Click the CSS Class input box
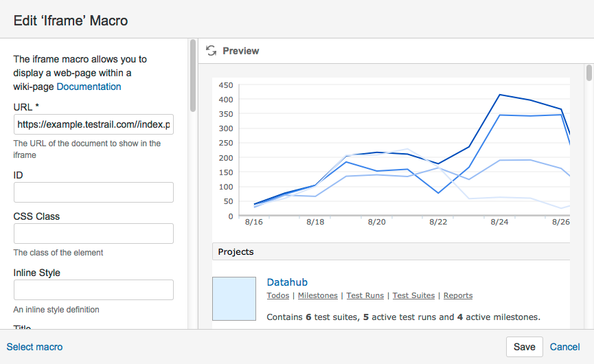This screenshot has height=364, width=594. (x=93, y=234)
